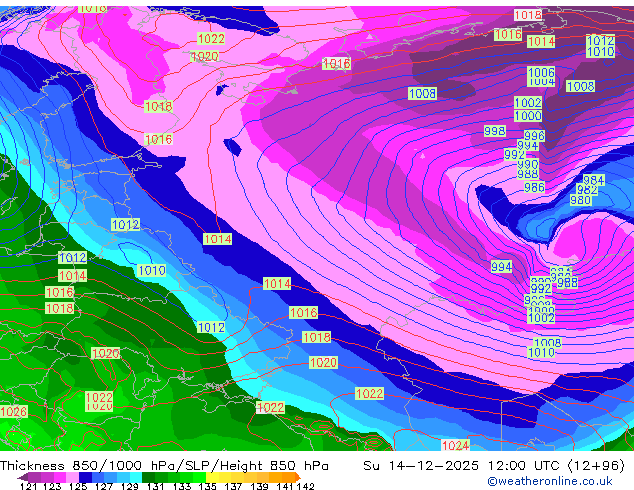Image resolution: width=634 pixels, height=490 pixels.
Task: Click legend value 121
Action: [29, 486]
